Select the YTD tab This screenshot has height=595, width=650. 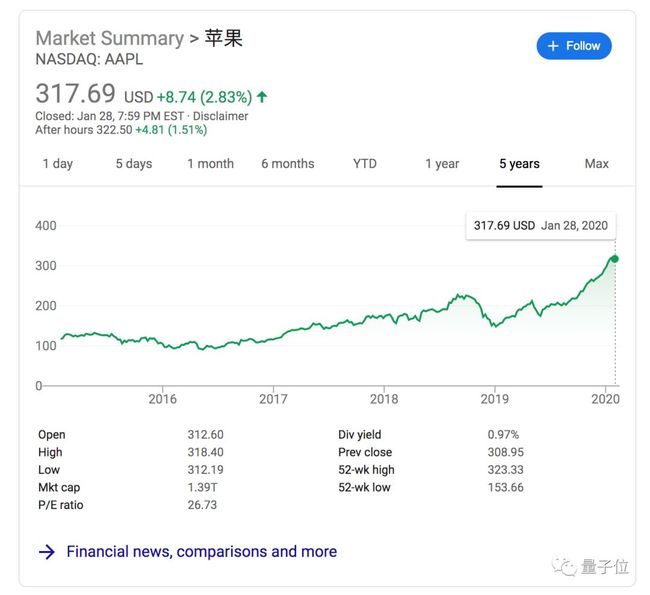[x=365, y=164]
